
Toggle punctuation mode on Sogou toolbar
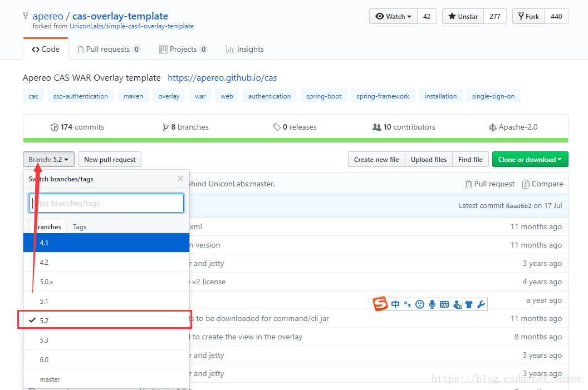pyautogui.click(x=407, y=304)
